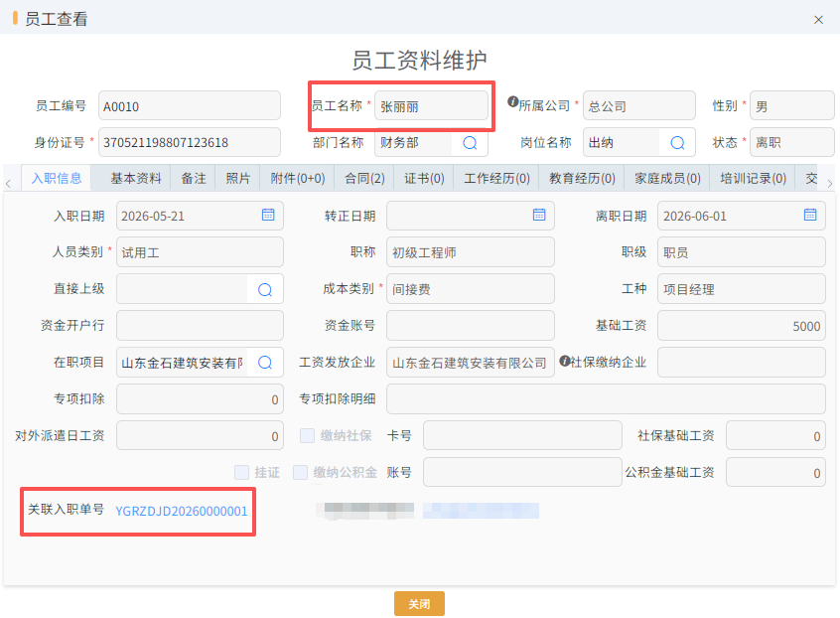Click the 工资发放企业 field
This screenshot has height=618, width=840.
(x=471, y=363)
